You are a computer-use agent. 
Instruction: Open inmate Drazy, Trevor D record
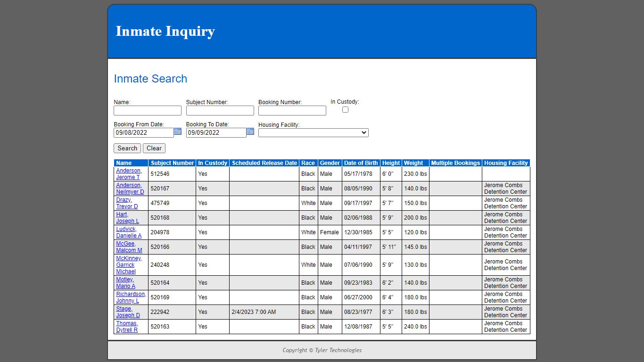127,203
